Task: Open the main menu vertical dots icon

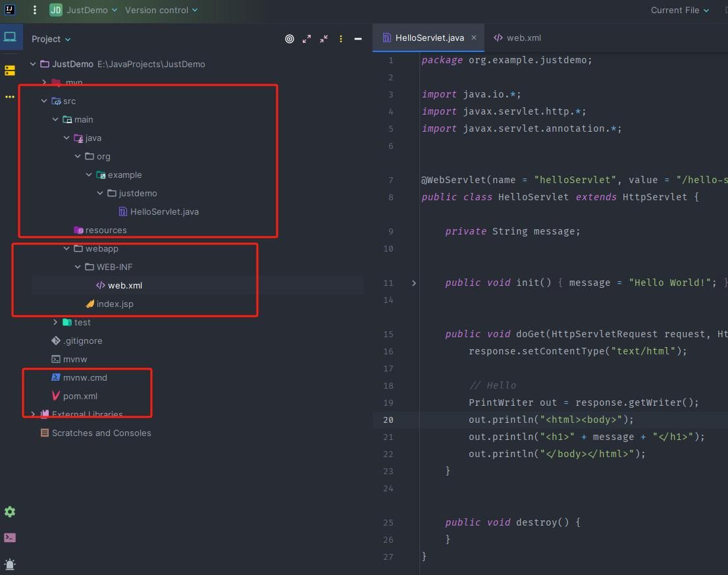Action: pyautogui.click(x=35, y=10)
